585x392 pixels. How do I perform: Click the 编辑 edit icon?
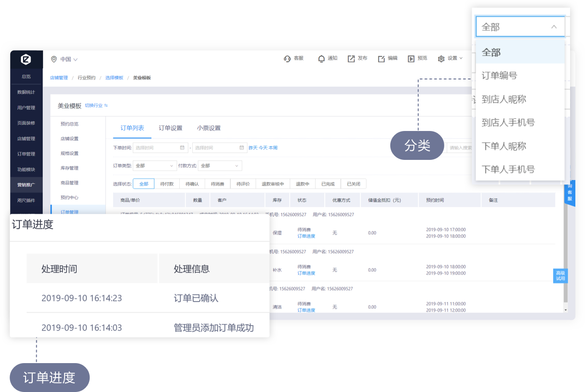(382, 59)
